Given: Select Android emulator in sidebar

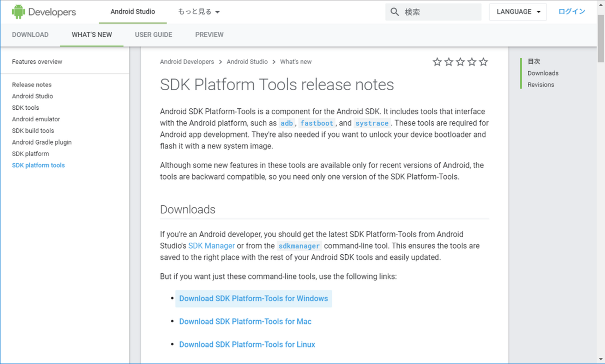Looking at the screenshot, I should pos(36,119).
